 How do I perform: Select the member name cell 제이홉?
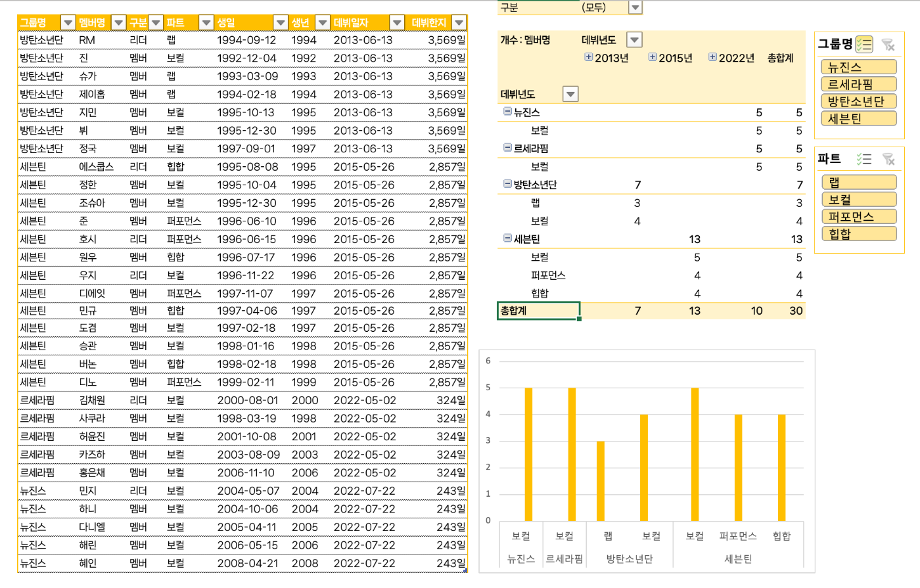point(91,94)
